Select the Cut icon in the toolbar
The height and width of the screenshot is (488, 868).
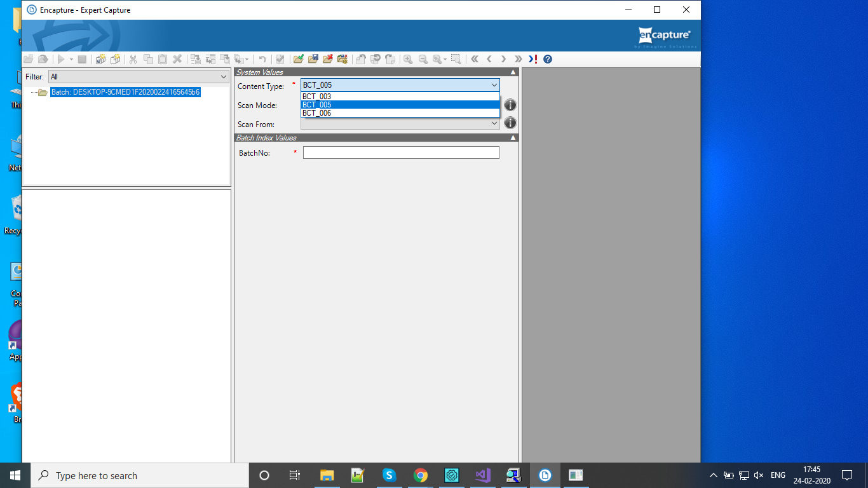pyautogui.click(x=133, y=58)
